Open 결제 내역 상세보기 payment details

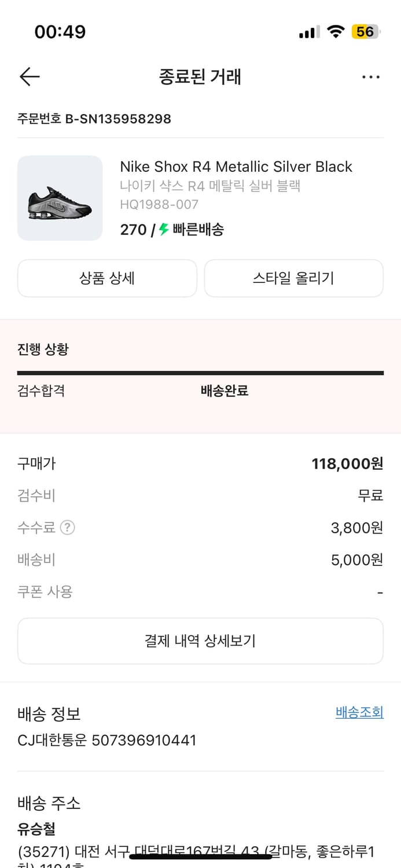[x=200, y=641]
